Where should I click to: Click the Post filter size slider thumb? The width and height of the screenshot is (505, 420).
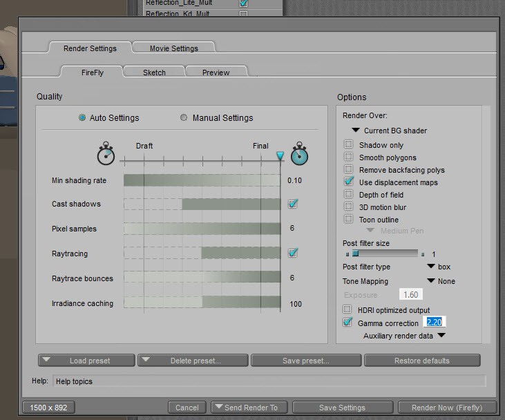point(356,254)
